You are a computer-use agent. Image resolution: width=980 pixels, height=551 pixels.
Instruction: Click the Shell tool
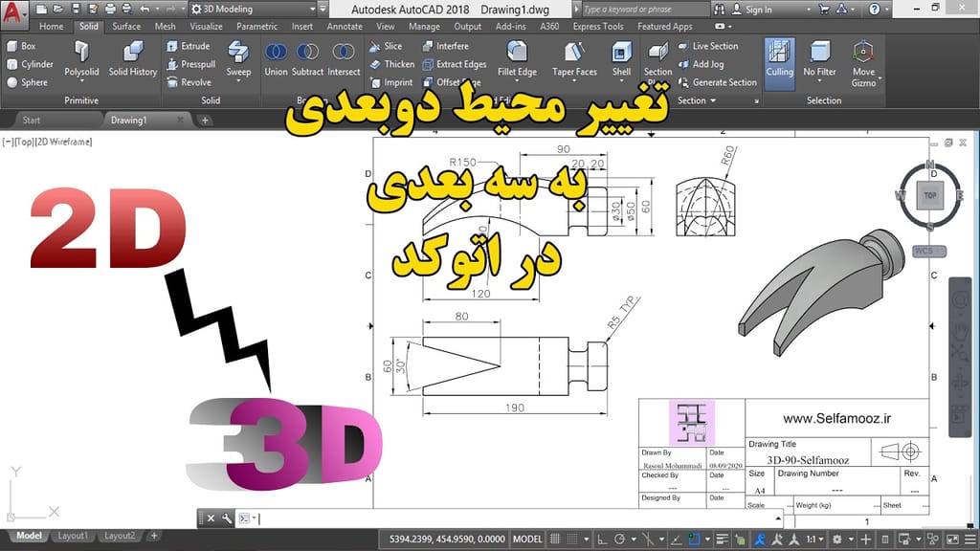(x=621, y=59)
